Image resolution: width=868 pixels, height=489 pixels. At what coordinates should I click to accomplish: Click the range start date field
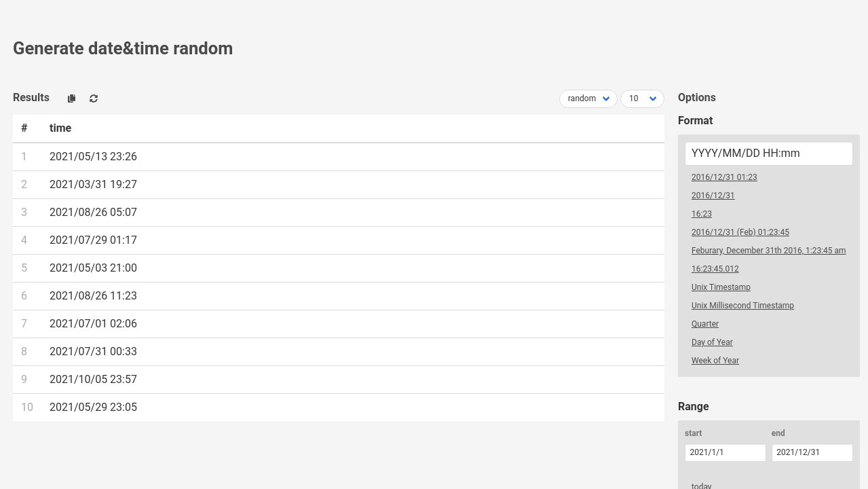click(725, 452)
